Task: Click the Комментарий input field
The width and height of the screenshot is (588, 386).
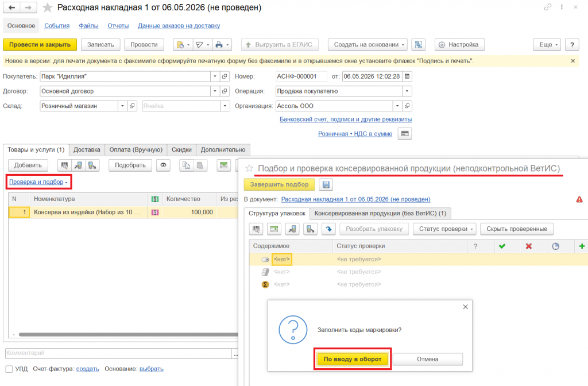Action: coord(119,353)
